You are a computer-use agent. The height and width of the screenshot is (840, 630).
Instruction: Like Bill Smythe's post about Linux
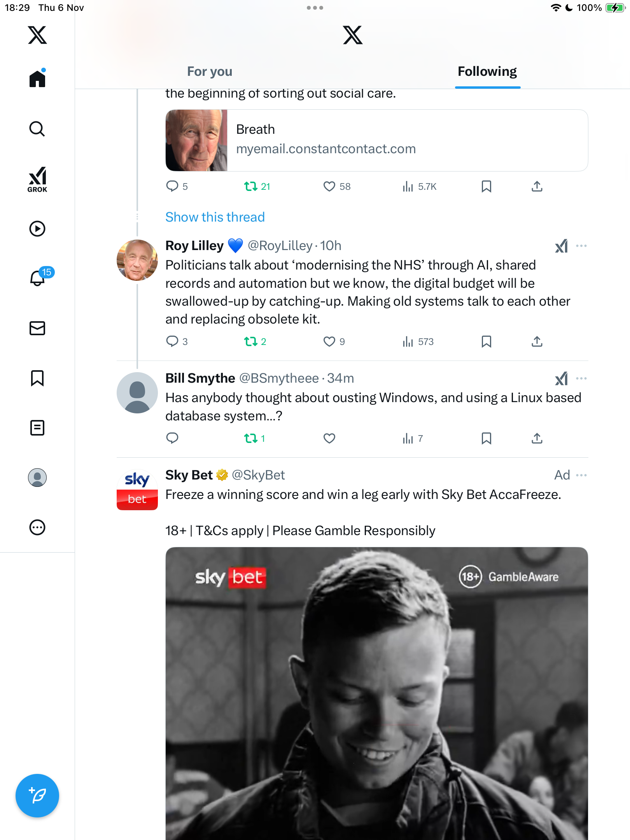coord(329,438)
